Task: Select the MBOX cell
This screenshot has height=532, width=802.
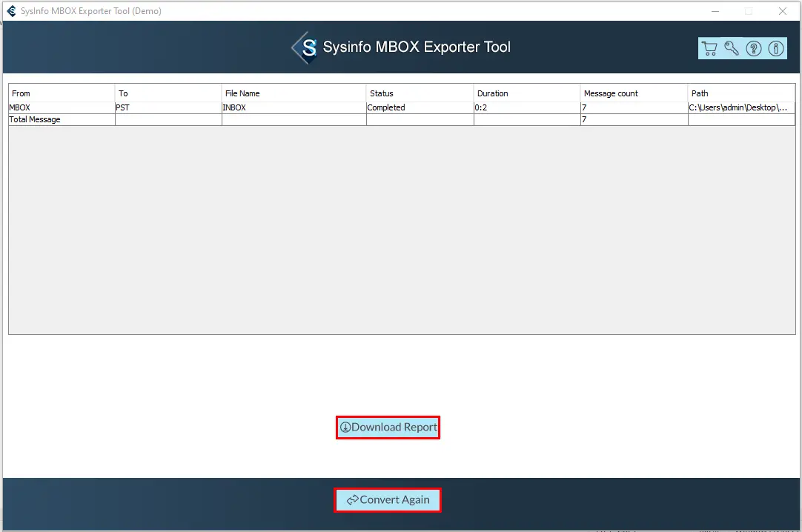Action: tap(62, 107)
